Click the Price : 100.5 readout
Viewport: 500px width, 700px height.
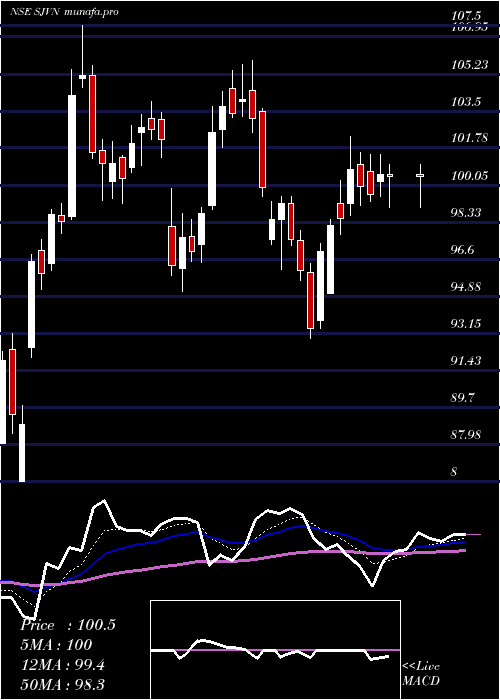click(x=68, y=625)
